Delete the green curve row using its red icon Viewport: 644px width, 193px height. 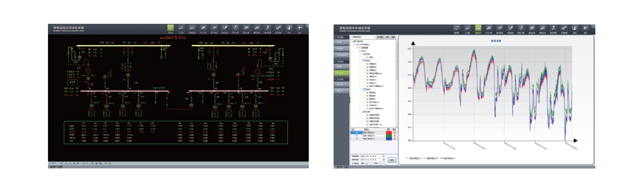click(x=394, y=136)
